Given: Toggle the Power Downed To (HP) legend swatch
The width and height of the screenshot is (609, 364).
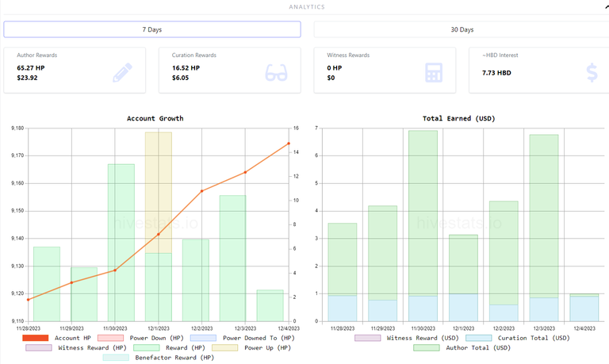Looking at the screenshot, I should tap(203, 338).
